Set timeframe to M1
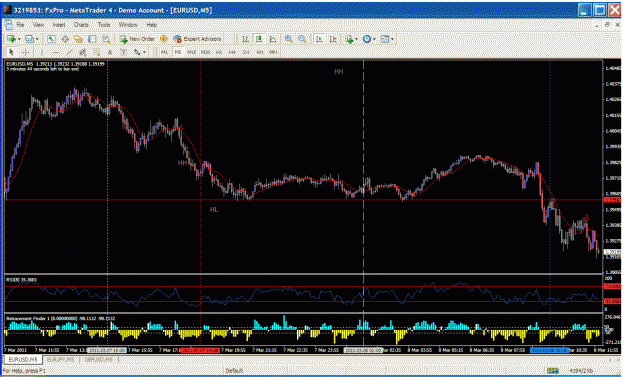 click(164, 52)
